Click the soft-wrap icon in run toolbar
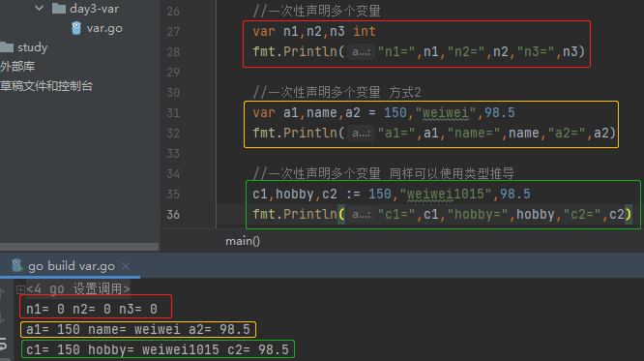This screenshot has height=361, width=644. (3, 344)
